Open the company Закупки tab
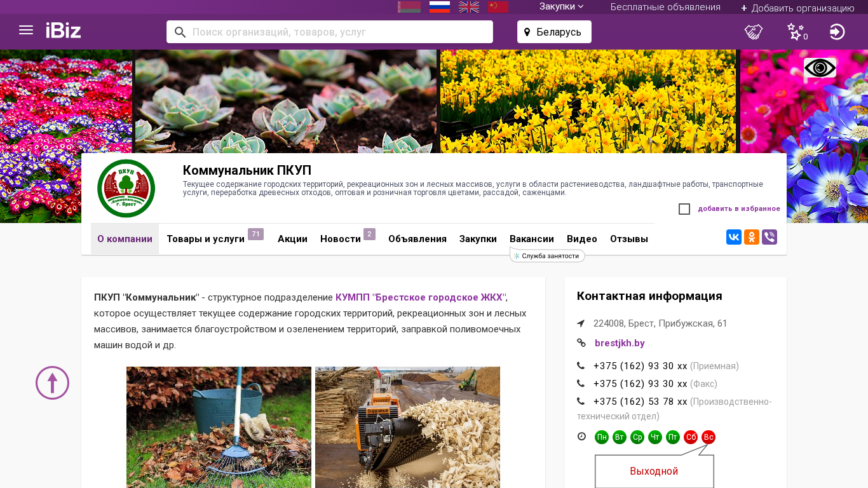Viewport: 868px width, 488px height. pyautogui.click(x=478, y=239)
